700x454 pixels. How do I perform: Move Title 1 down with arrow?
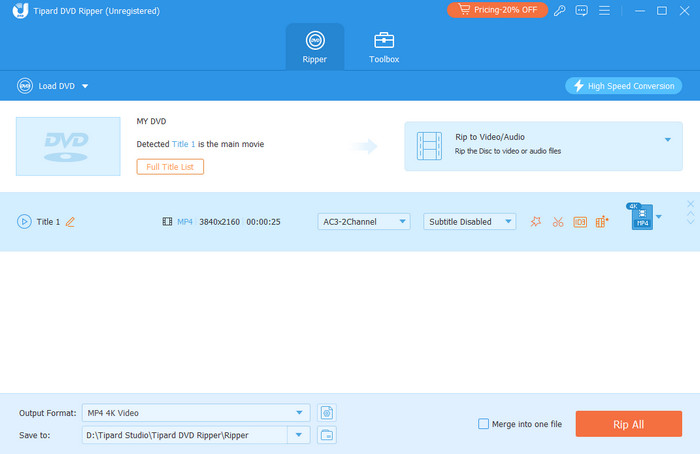tap(690, 221)
